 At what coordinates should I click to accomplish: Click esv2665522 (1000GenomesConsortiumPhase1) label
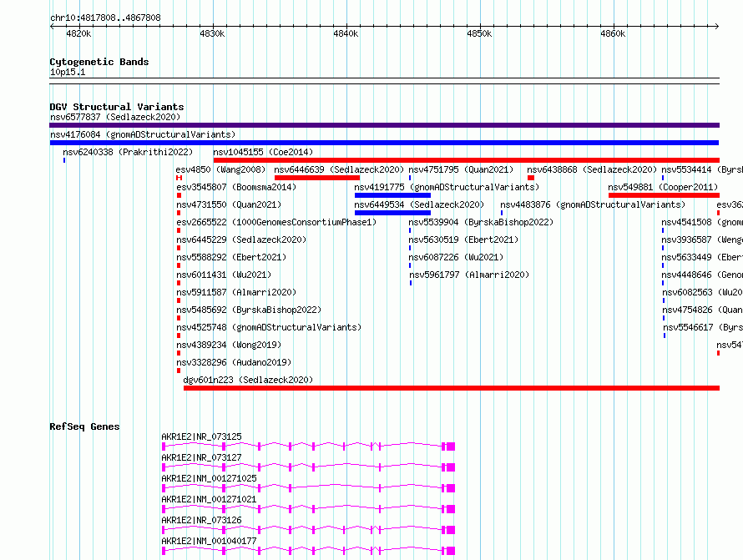pos(276,222)
